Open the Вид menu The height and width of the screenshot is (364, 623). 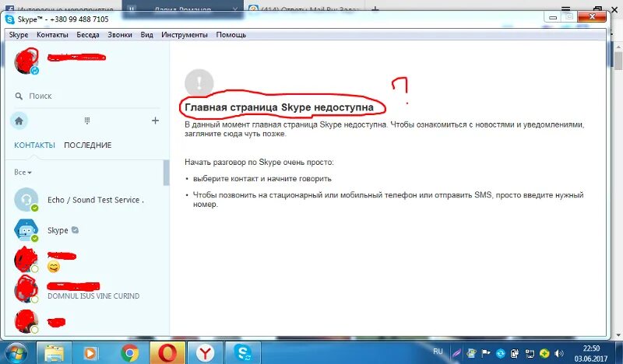coord(146,34)
